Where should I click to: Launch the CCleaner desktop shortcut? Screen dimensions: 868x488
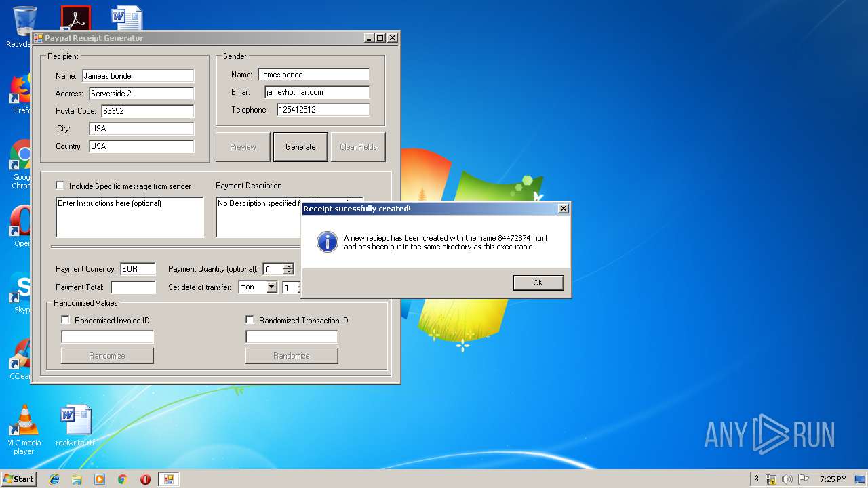coord(20,359)
